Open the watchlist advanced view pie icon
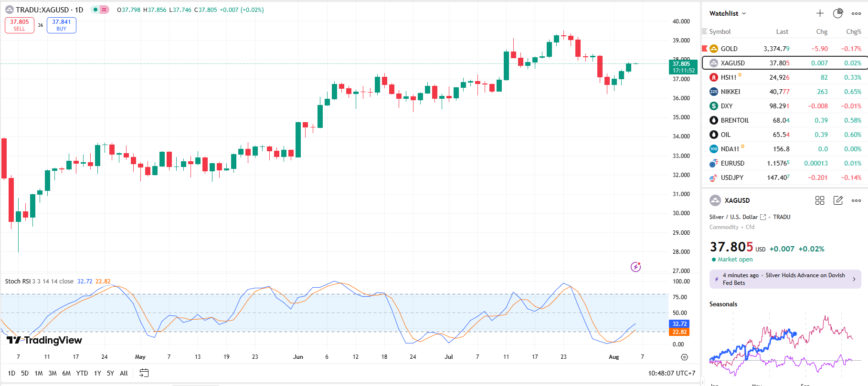 coord(838,13)
